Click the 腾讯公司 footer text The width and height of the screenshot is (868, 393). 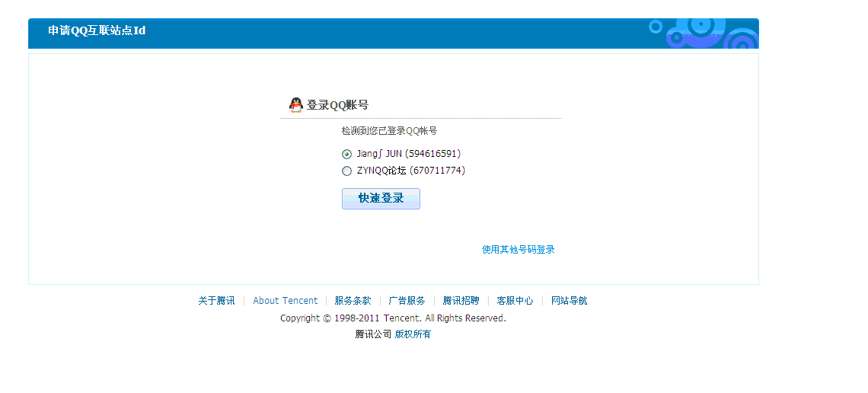[373, 334]
